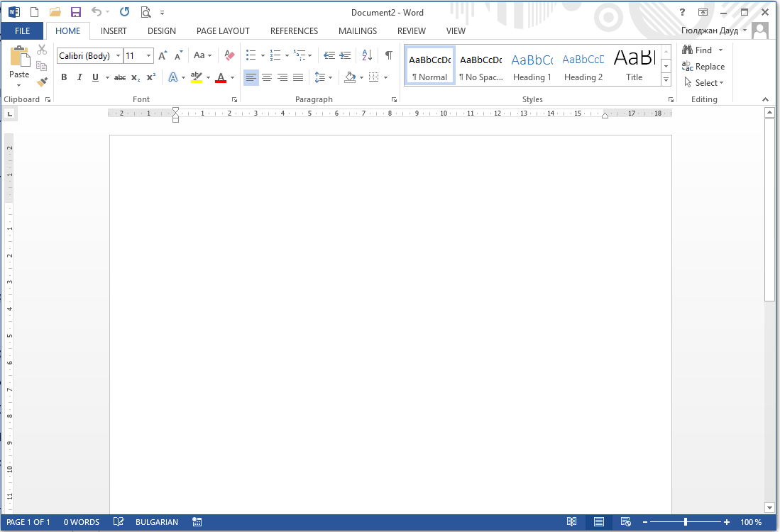Expand the font size dropdown
This screenshot has height=532, width=780.
(x=148, y=55)
